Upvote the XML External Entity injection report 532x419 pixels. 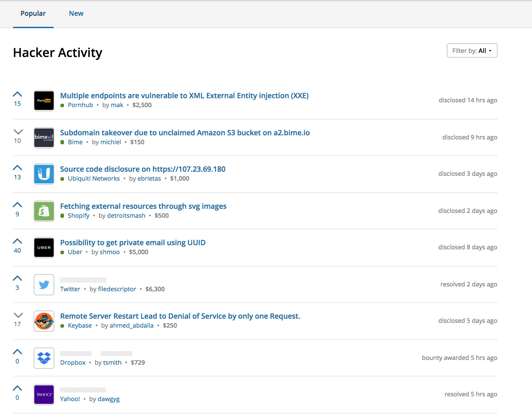[x=18, y=94]
